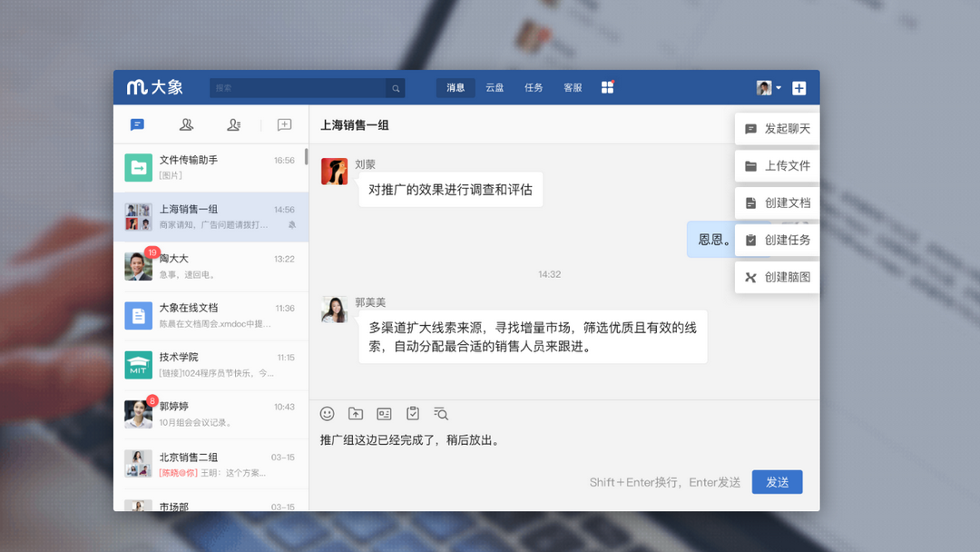Click the contact card icon in toolbar

[384, 413]
